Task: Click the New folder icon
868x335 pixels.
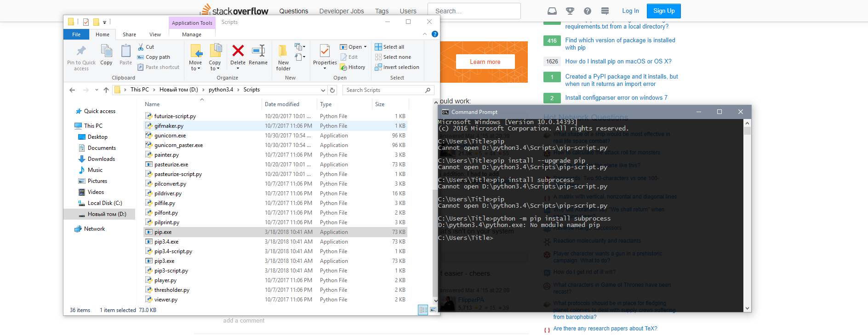Action: tap(283, 51)
